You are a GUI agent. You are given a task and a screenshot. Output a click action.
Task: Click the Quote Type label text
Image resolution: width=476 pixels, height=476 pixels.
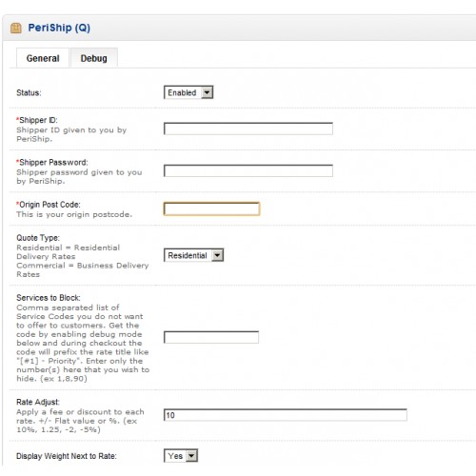click(x=38, y=238)
